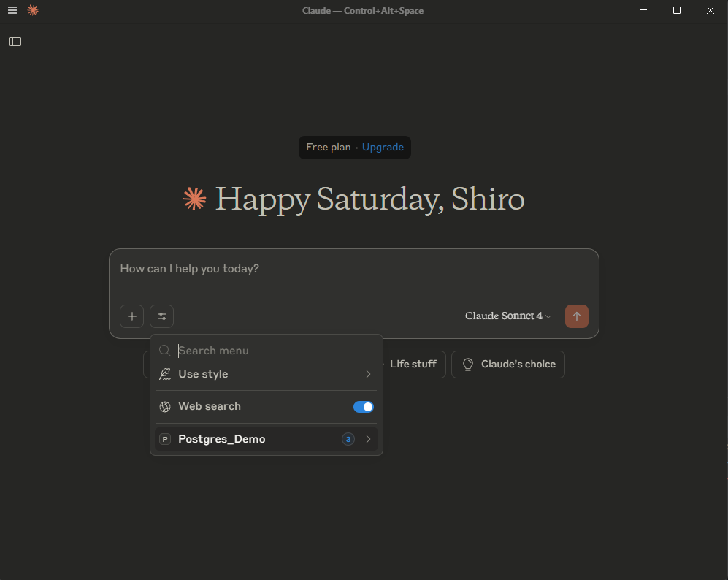Click the Postgres_Demo P icon
This screenshot has height=580, width=728.
(x=165, y=439)
